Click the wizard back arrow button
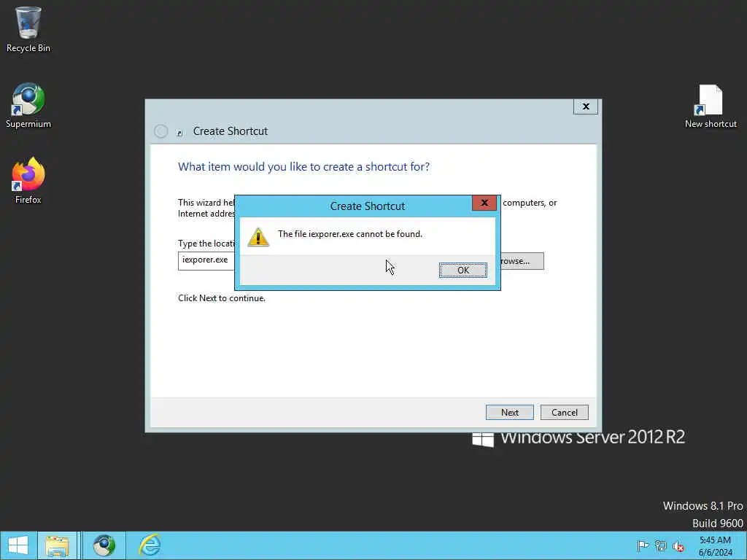The width and height of the screenshot is (747, 560). [x=161, y=131]
